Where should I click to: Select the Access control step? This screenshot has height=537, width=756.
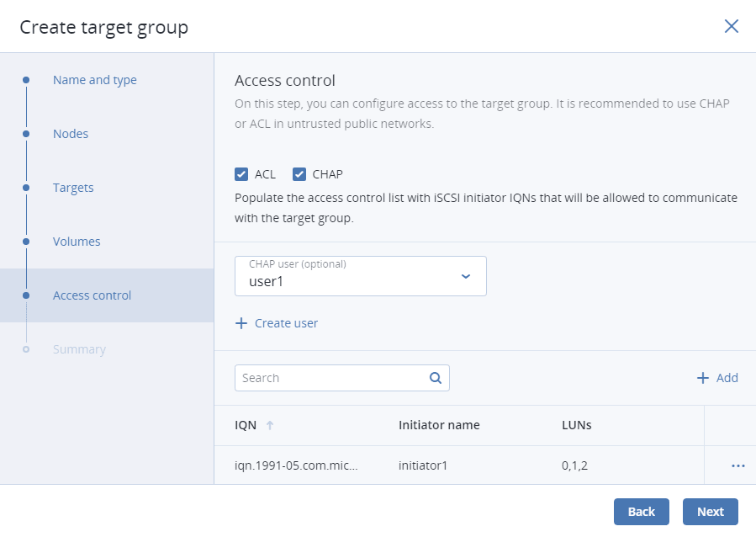(x=92, y=295)
